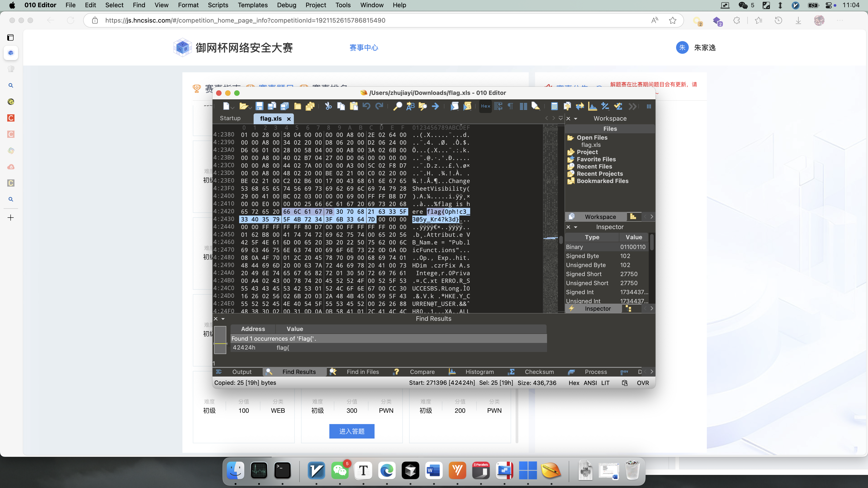The height and width of the screenshot is (488, 868).
Task: Click the Goto blue arrow icon
Action: tap(435, 106)
